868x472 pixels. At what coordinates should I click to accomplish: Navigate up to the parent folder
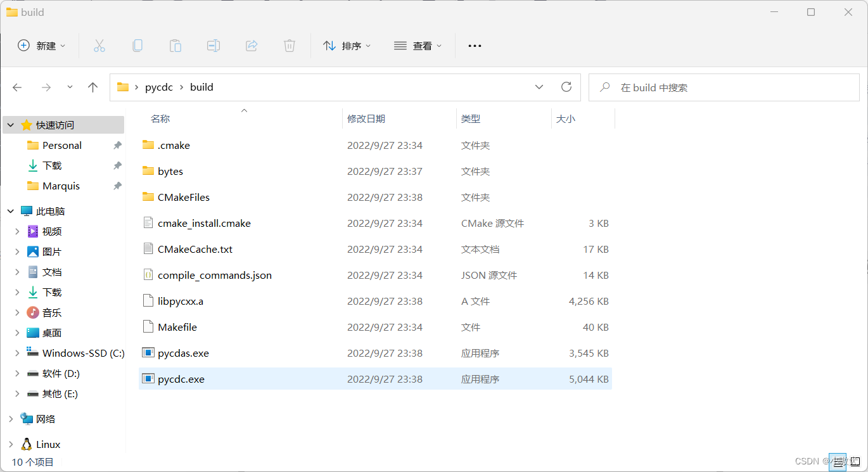[93, 87]
